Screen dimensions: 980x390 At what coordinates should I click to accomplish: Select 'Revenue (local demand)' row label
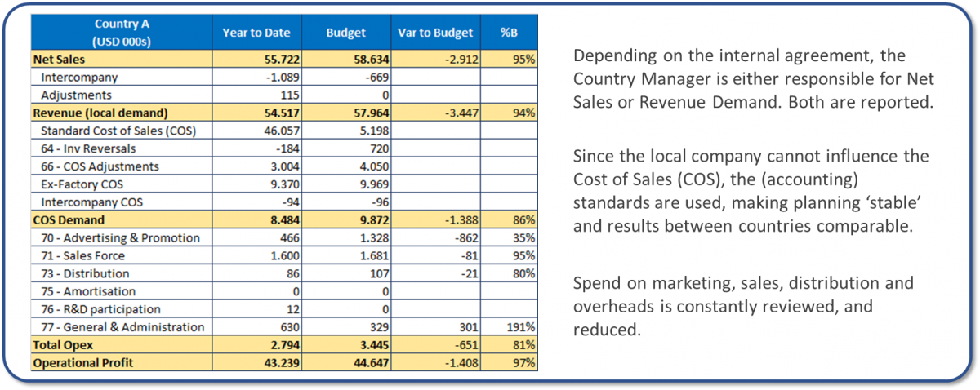point(99,113)
